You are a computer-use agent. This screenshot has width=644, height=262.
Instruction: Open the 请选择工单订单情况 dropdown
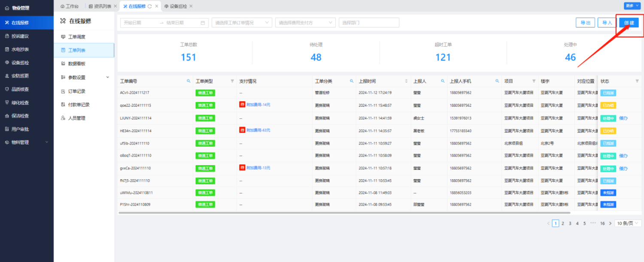point(242,23)
